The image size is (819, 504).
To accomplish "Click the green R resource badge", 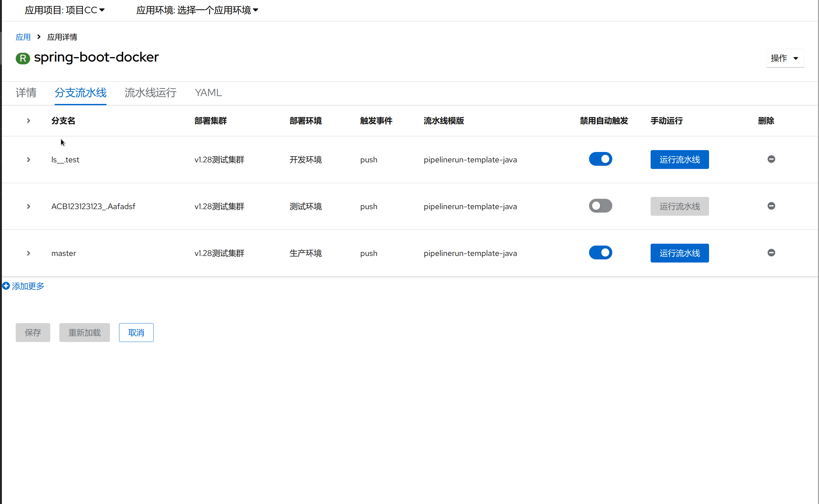I will 23,58.
